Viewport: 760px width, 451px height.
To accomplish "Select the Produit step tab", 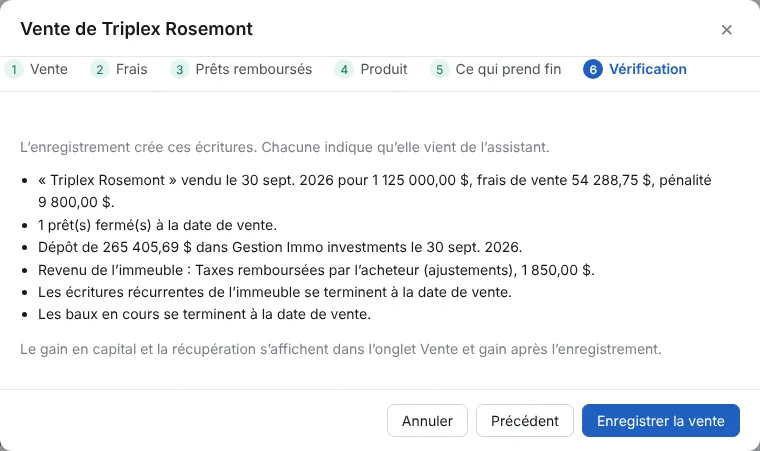I will [x=371, y=69].
